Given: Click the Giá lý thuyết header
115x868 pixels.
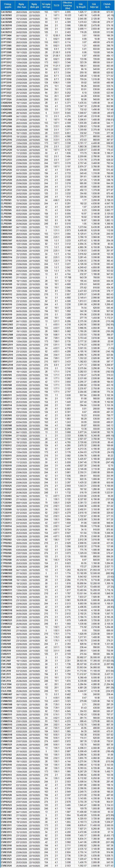Looking at the screenshot, I should coord(80,5).
